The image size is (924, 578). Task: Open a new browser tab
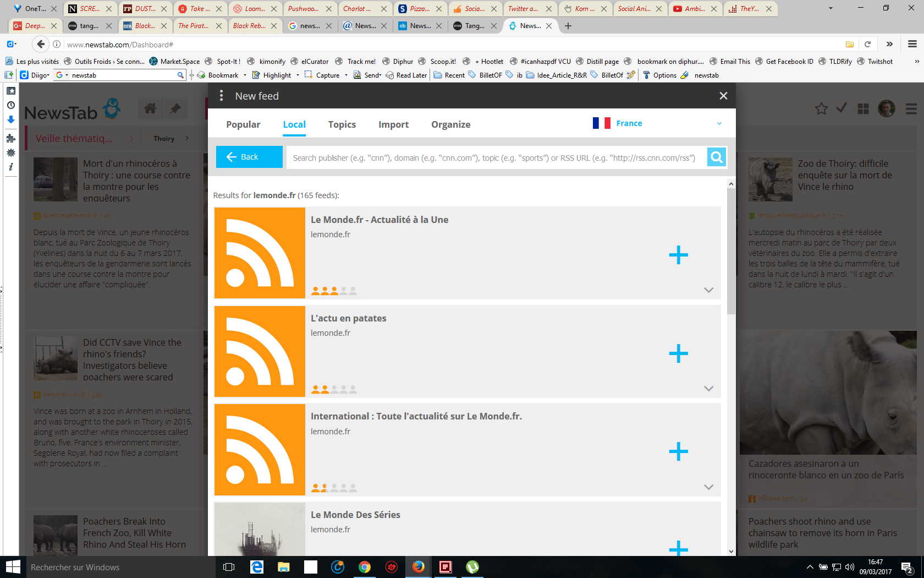tap(568, 26)
